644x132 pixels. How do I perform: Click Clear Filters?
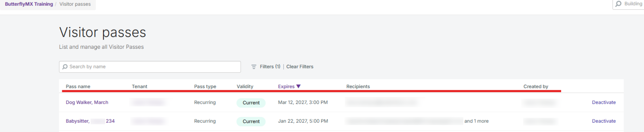pos(300,67)
